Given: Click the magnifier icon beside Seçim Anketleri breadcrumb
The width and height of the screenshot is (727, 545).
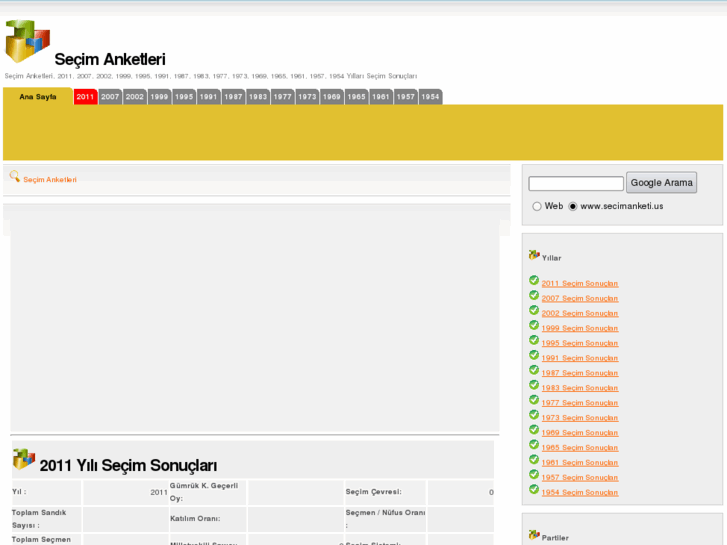Looking at the screenshot, I should click(x=14, y=176).
